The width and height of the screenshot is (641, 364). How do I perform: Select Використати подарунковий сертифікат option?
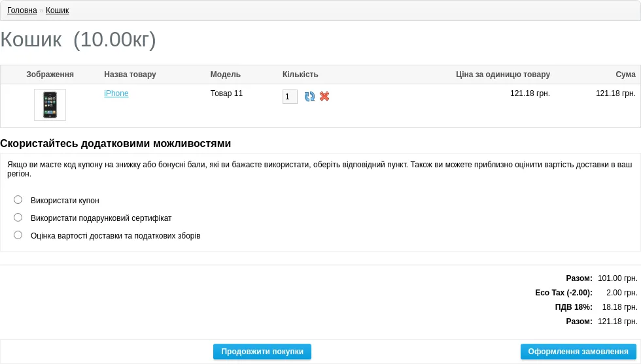click(x=18, y=218)
